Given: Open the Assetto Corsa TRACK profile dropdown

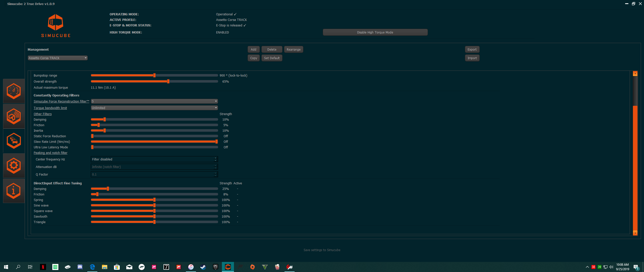Looking at the screenshot, I should pos(58,58).
